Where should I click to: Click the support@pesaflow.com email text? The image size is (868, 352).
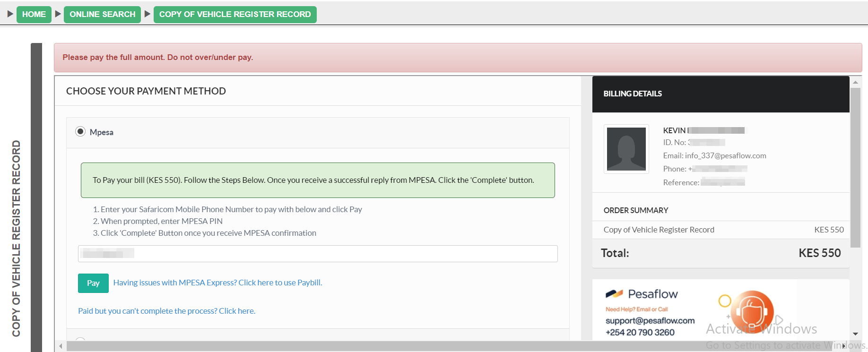click(x=650, y=321)
